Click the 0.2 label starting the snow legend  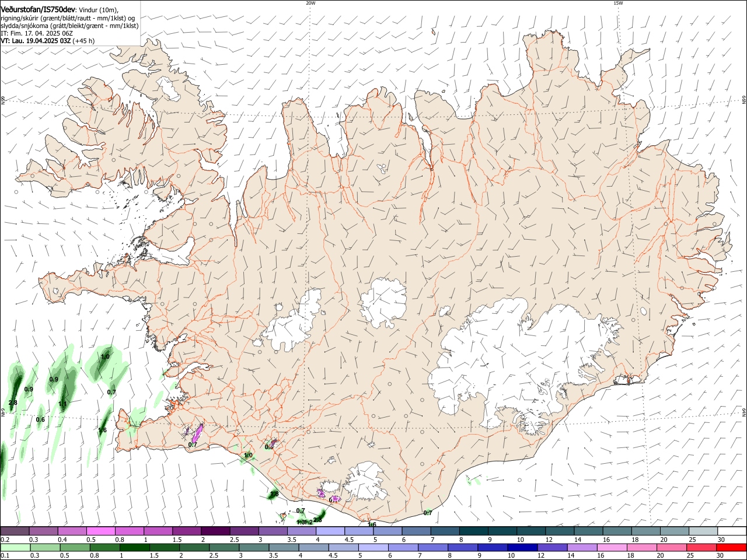pyautogui.click(x=5, y=540)
